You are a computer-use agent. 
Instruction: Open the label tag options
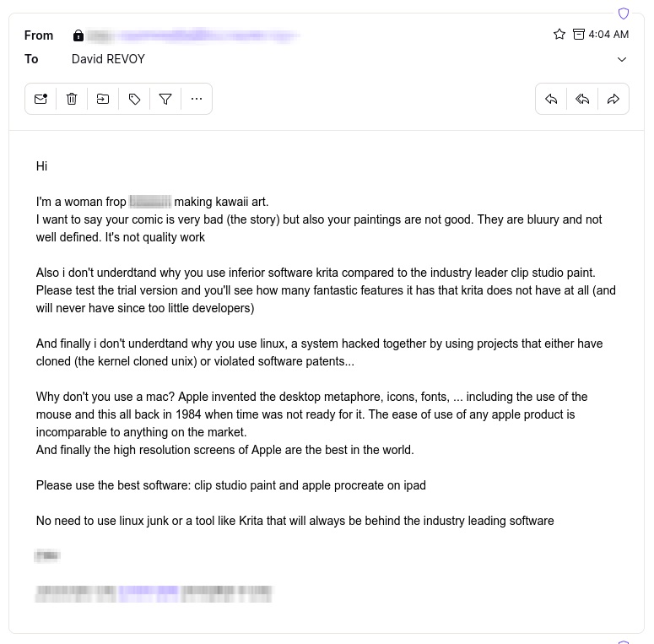(134, 99)
